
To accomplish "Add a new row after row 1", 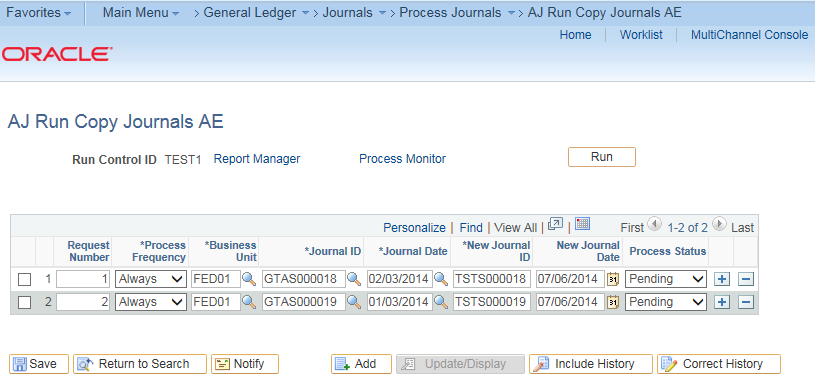I will (x=721, y=279).
